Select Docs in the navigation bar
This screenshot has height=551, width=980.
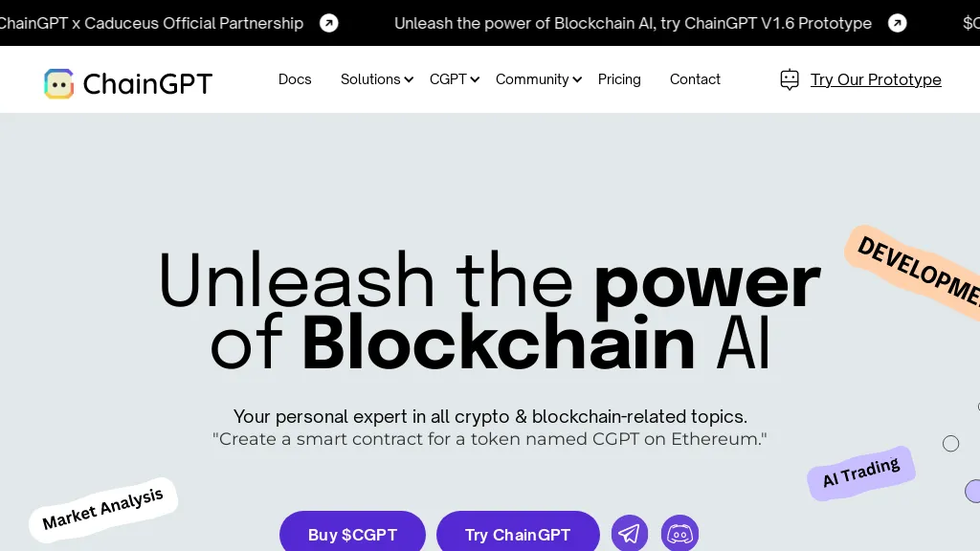[294, 79]
